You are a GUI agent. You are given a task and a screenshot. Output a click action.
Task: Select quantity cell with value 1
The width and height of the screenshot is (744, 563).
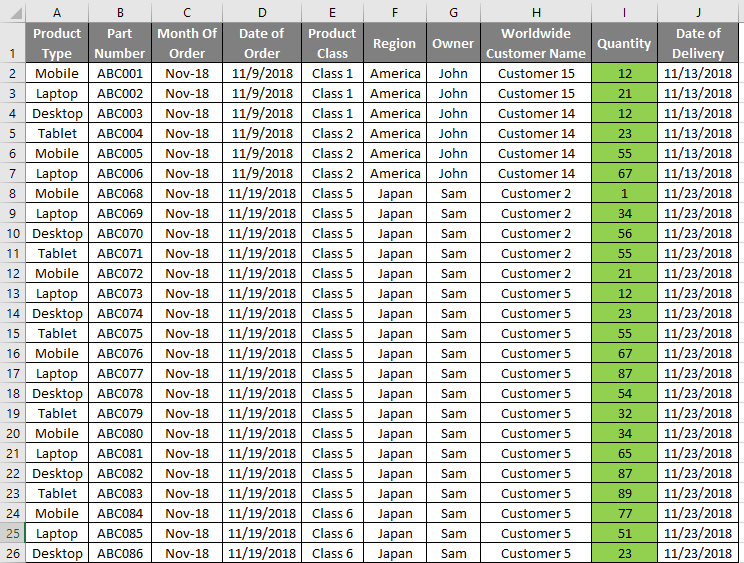624,194
